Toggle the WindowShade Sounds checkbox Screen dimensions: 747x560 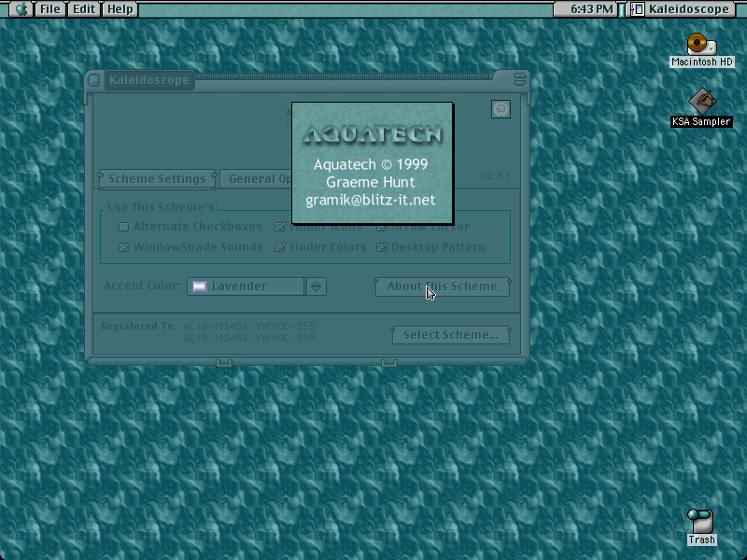pyautogui.click(x=124, y=247)
